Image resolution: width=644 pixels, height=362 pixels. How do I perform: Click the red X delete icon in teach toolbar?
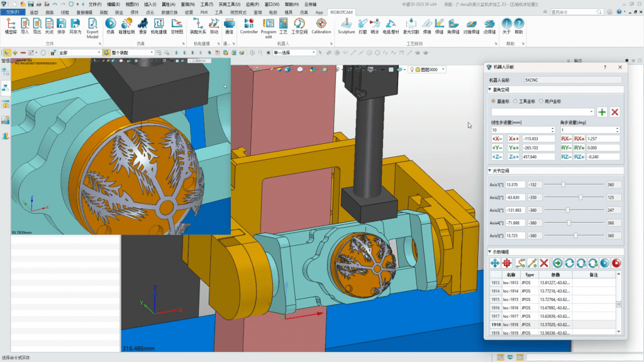544,263
